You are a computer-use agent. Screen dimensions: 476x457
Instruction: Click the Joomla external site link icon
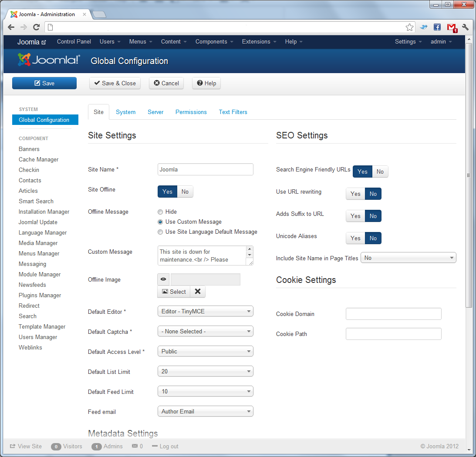(x=44, y=42)
